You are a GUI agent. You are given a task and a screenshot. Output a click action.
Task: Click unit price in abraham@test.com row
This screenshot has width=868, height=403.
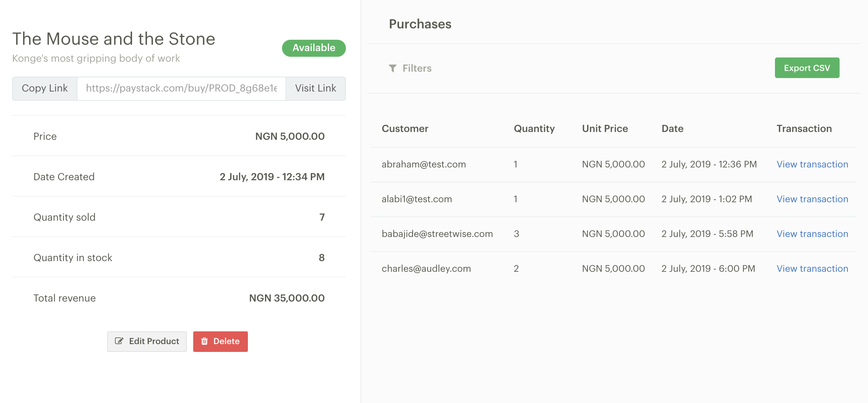[x=613, y=164]
